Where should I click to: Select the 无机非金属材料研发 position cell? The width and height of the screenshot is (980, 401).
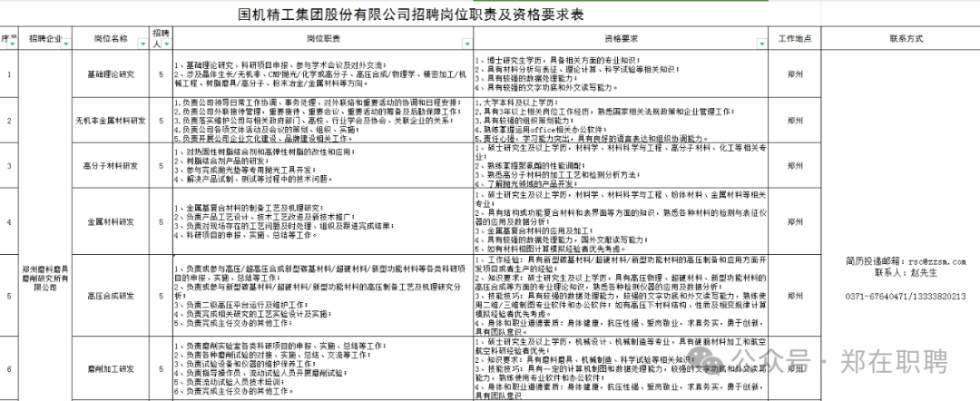[x=111, y=121]
